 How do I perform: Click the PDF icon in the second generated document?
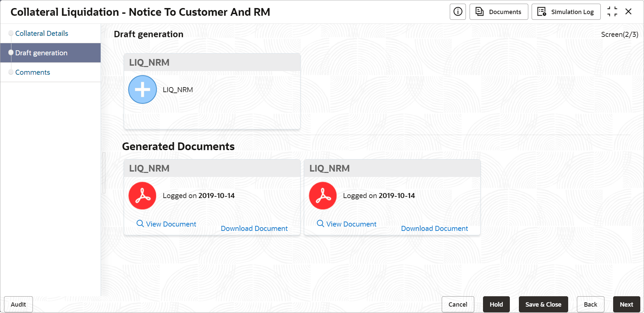pos(323,196)
